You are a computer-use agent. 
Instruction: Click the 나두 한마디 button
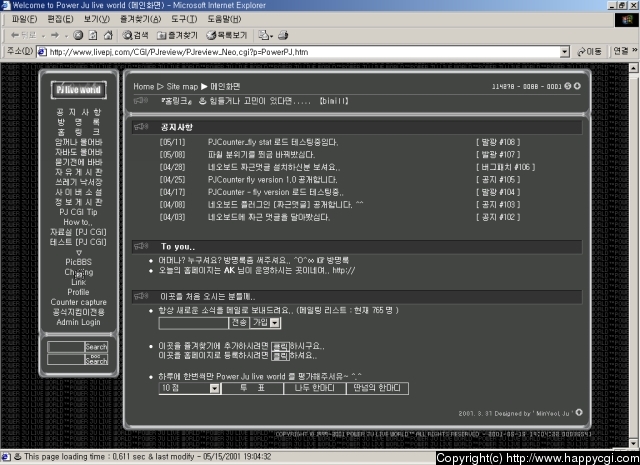[x=315, y=388]
